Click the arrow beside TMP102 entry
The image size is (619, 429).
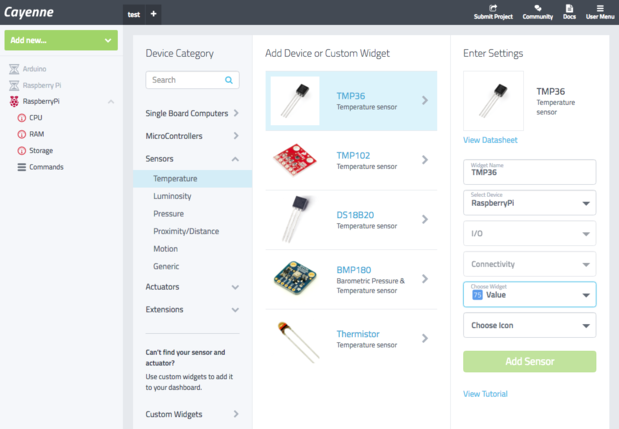click(x=425, y=160)
